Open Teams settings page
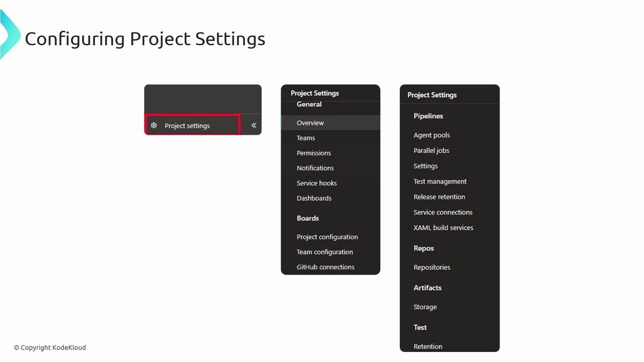 coord(306,138)
